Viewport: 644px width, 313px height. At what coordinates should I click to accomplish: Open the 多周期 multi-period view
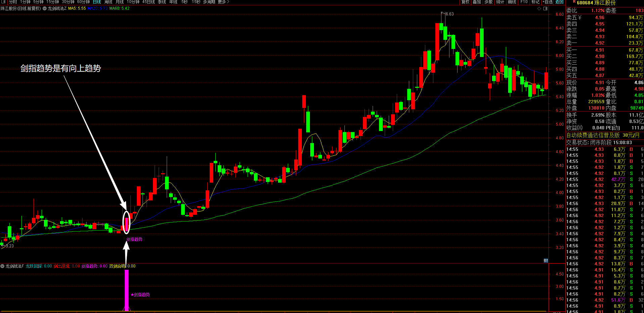click(209, 2)
